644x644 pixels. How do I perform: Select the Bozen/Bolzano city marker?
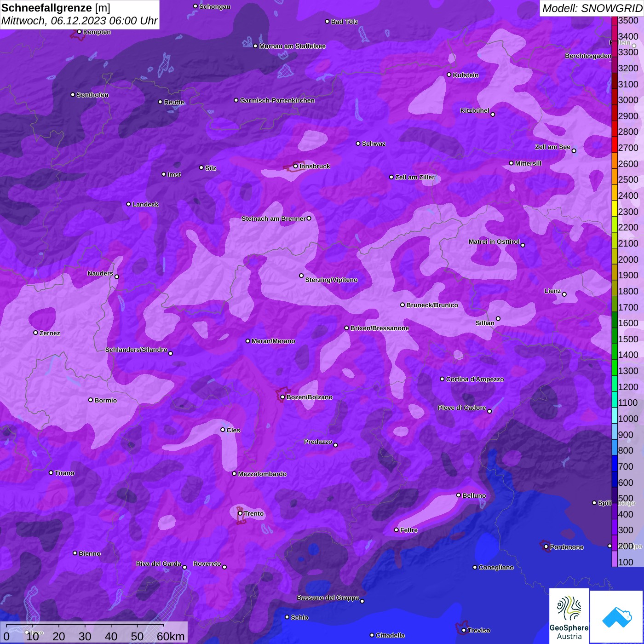click(x=283, y=397)
